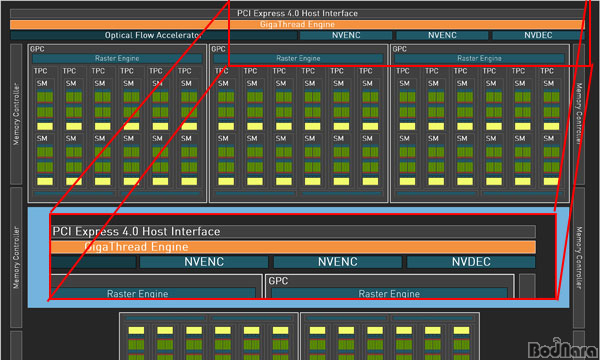Select Raster Engine bar in the rightmost top GPC

tap(479, 59)
